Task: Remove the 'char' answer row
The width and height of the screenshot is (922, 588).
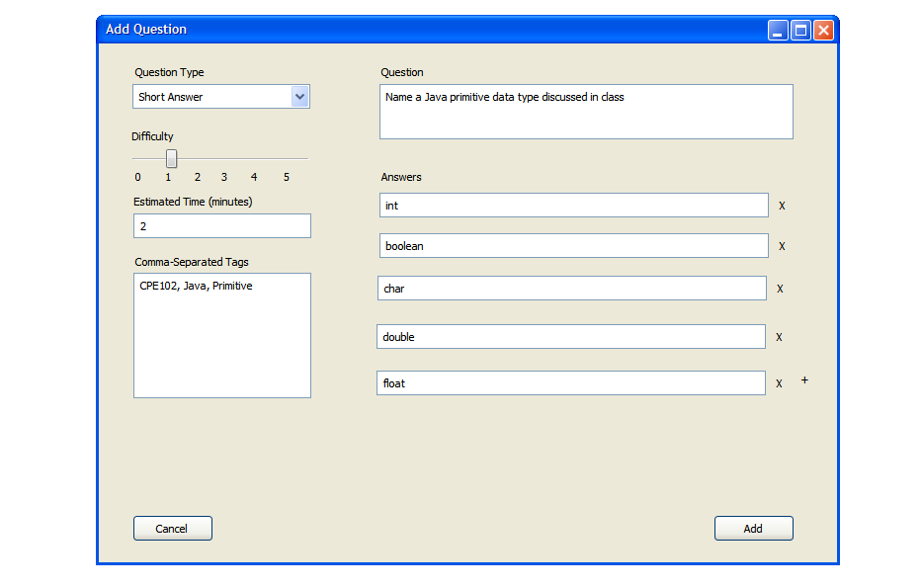Action: click(x=780, y=290)
